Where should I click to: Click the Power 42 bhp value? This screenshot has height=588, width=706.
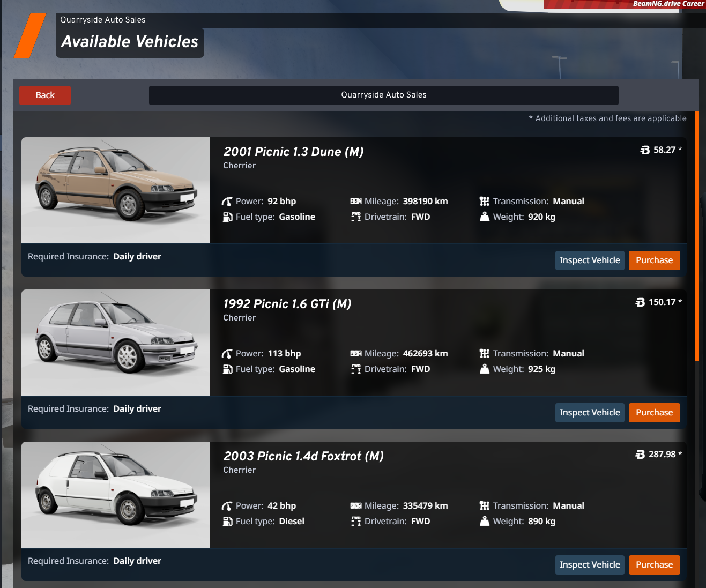(x=281, y=506)
